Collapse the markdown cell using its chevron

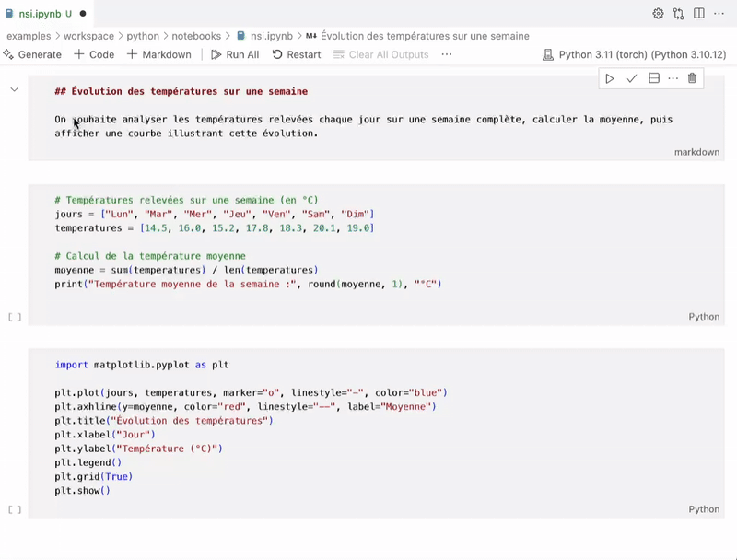14,90
